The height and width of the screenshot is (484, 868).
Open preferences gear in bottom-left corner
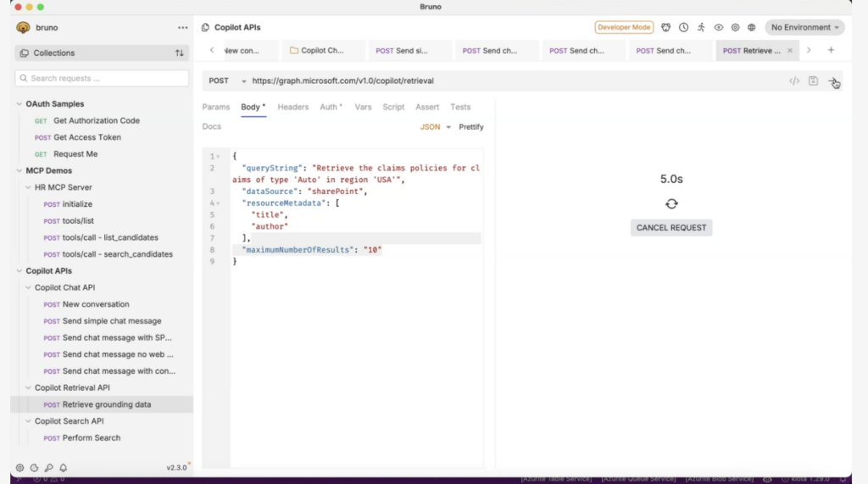click(x=19, y=468)
